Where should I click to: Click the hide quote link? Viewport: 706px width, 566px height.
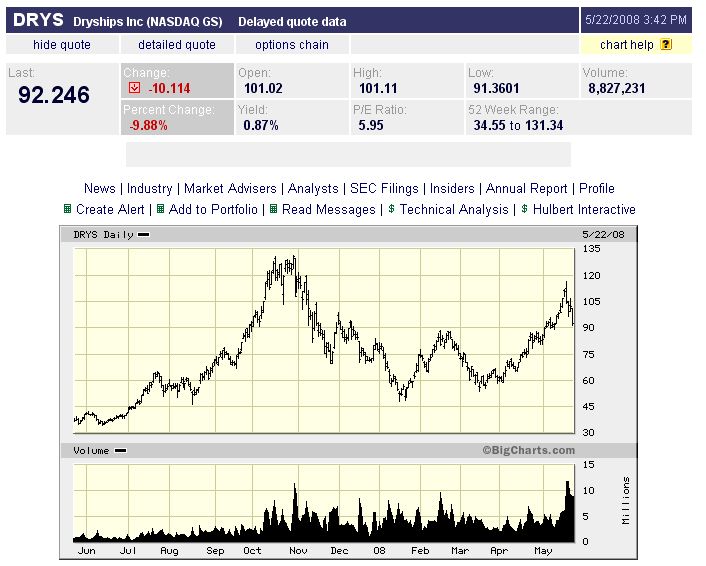point(62,45)
